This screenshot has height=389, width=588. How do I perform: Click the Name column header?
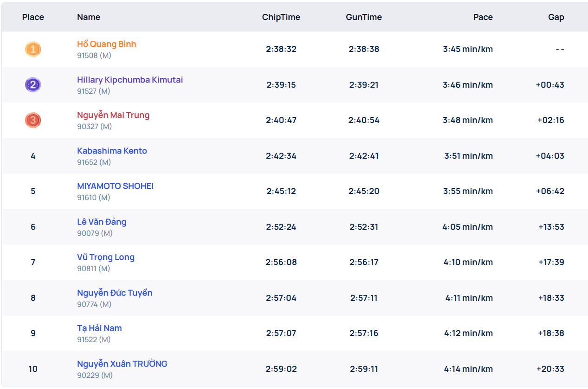click(89, 17)
